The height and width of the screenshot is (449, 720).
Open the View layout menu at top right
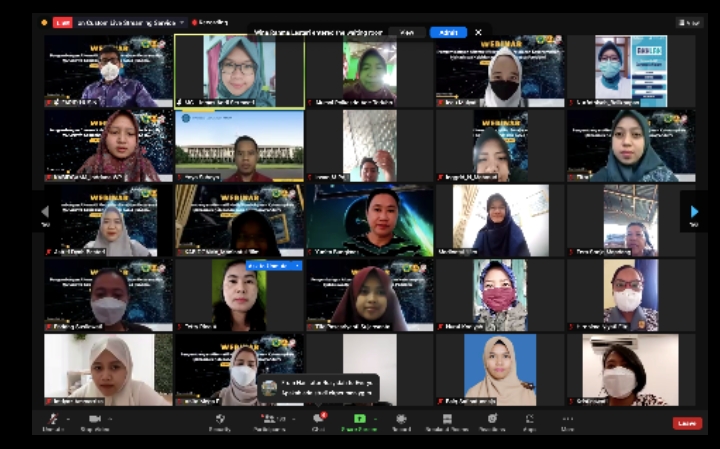tap(689, 22)
